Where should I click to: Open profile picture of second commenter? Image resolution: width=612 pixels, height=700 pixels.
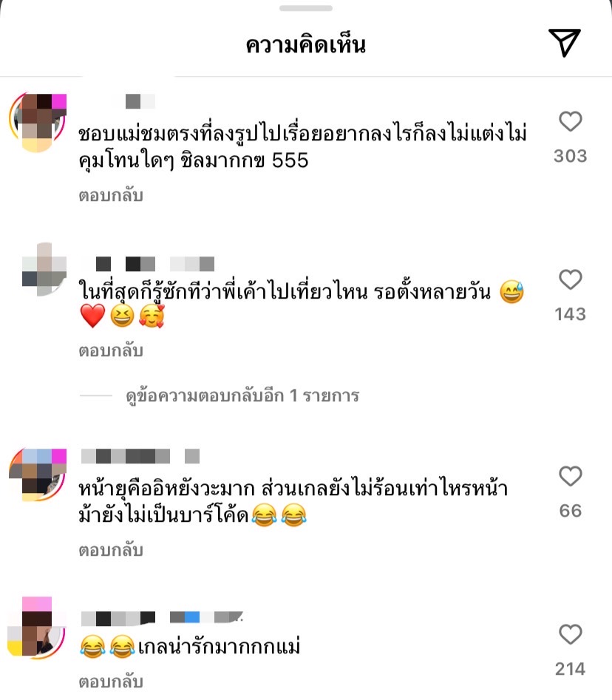tap(44, 269)
